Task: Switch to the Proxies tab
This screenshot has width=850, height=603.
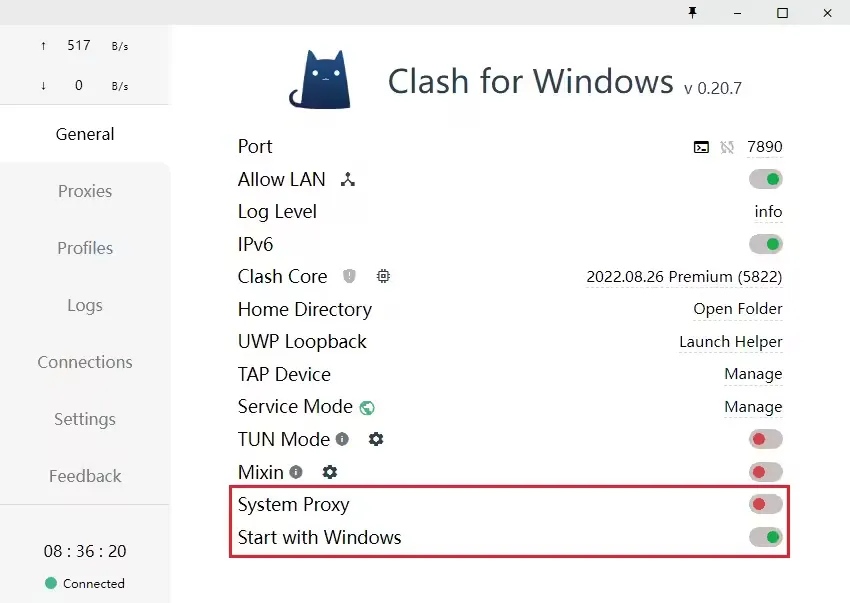Action: [85, 191]
